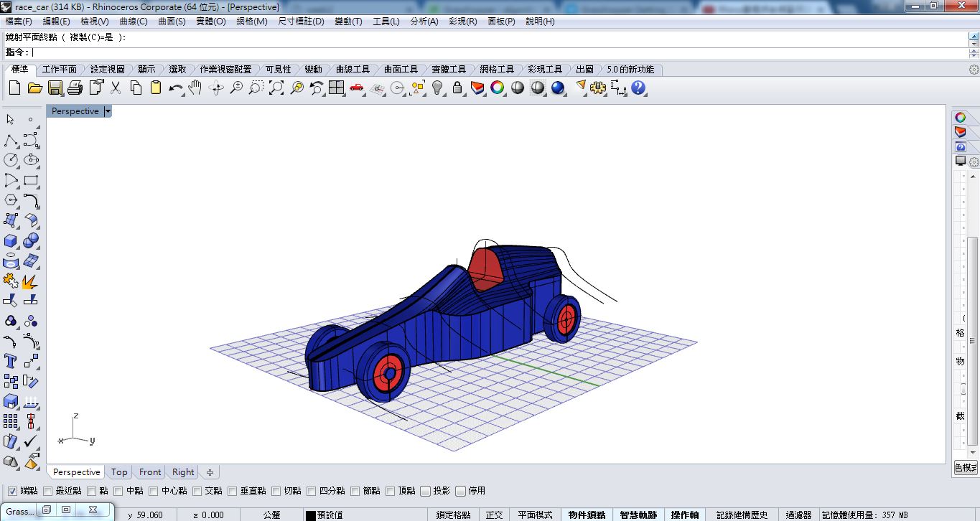This screenshot has width=980, height=521.
Task: Switch to the 工作平面 toolbar tab
Action: 60,70
